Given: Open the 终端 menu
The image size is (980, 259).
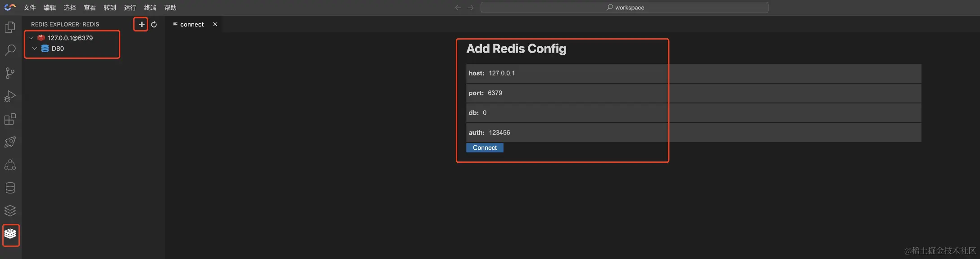Looking at the screenshot, I should tap(150, 8).
